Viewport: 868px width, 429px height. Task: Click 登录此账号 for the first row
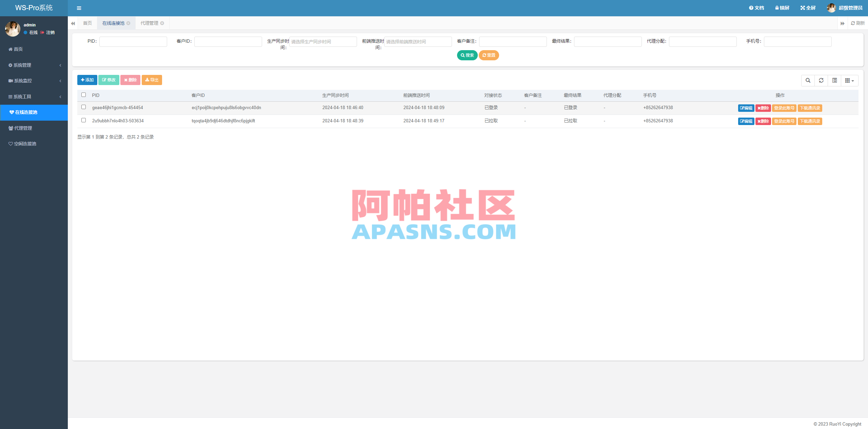pos(784,108)
